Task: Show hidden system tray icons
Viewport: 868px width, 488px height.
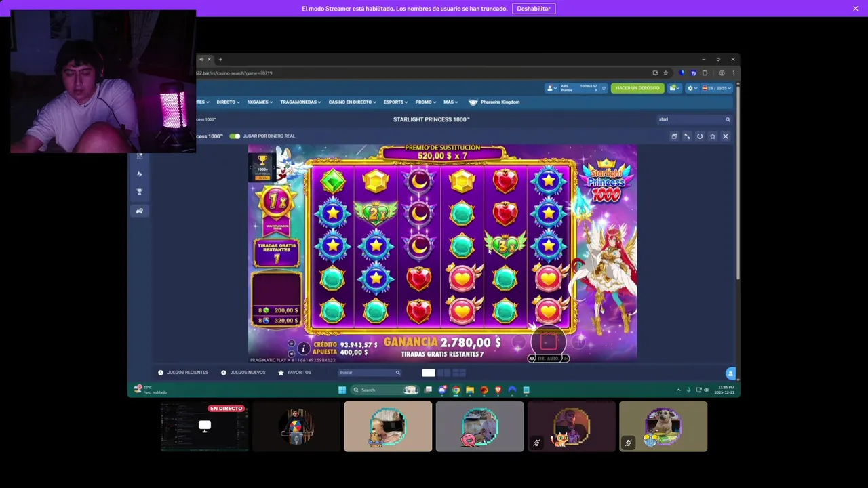Action: point(678,390)
